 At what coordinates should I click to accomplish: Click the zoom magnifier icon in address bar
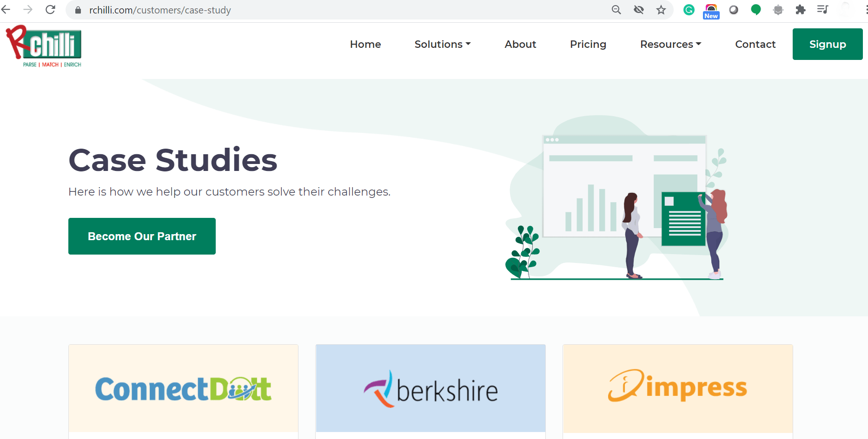click(x=616, y=10)
